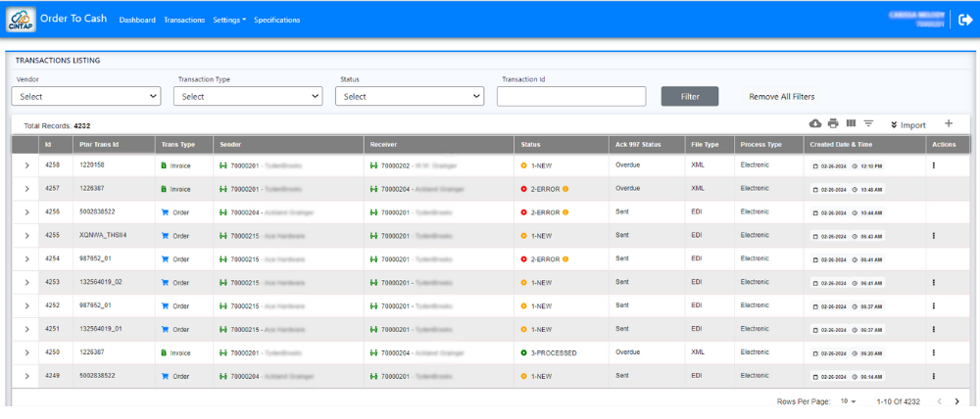
Task: Click Remove All Filters
Action: tap(781, 97)
